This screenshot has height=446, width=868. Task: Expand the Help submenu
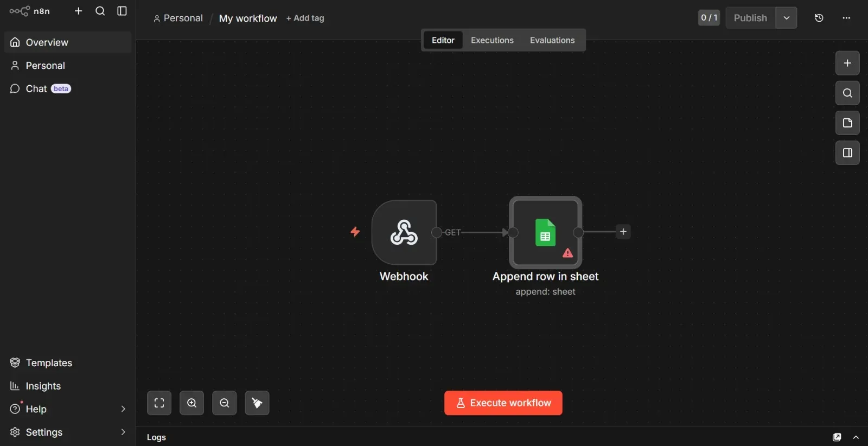[123, 409]
